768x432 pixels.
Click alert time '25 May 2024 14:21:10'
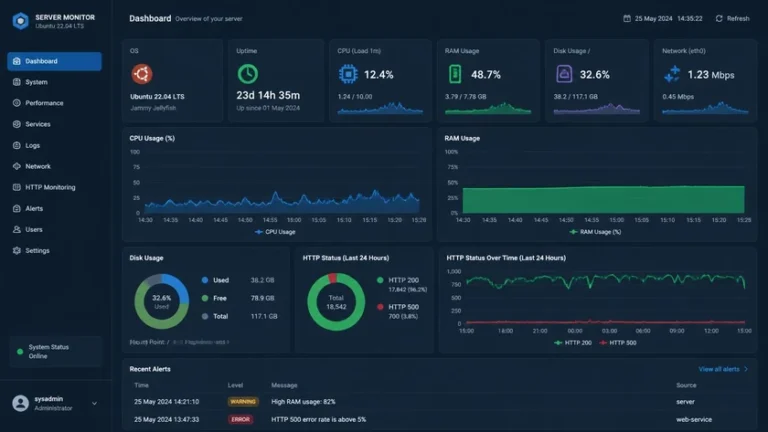(x=167, y=402)
